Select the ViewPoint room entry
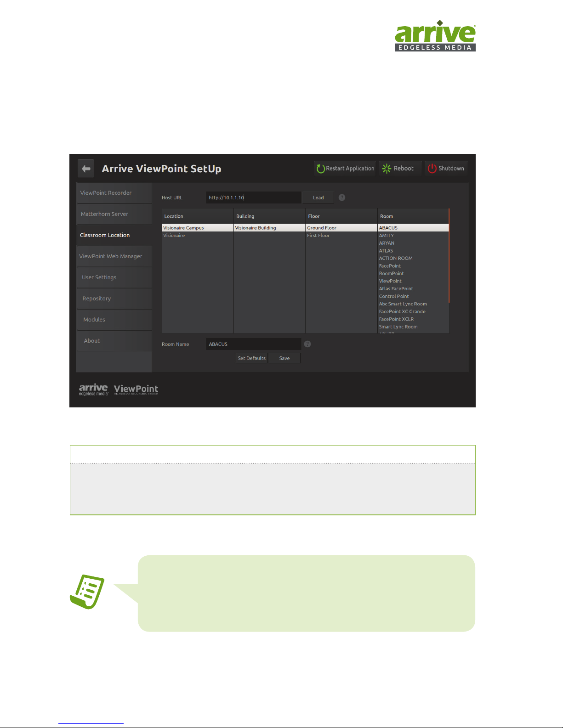The image size is (563, 728). [x=413, y=281]
